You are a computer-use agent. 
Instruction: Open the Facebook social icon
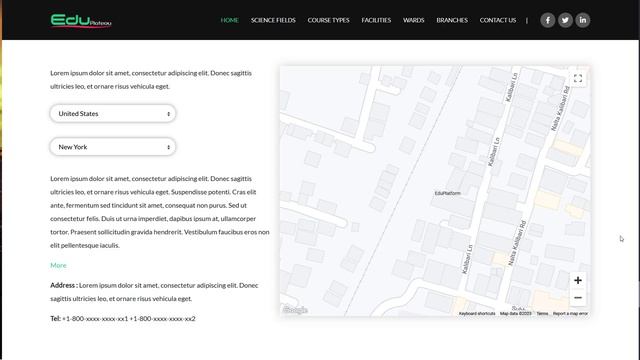(x=547, y=20)
